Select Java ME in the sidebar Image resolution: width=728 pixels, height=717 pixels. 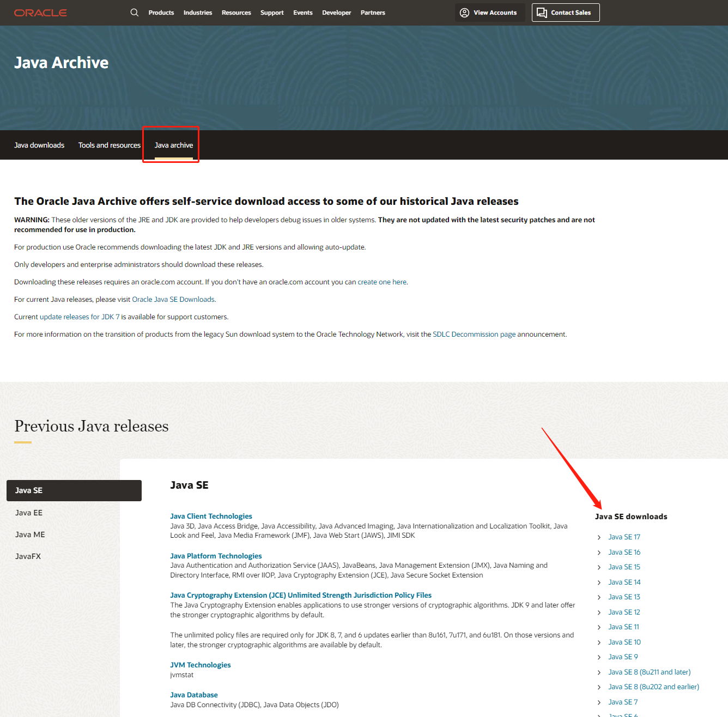(30, 534)
